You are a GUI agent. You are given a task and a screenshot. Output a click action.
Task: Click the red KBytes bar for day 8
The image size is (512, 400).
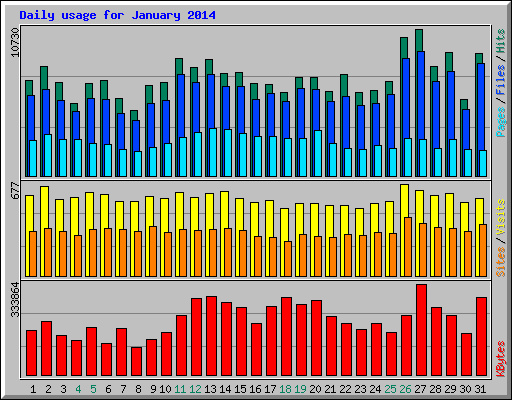pyautogui.click(x=136, y=362)
